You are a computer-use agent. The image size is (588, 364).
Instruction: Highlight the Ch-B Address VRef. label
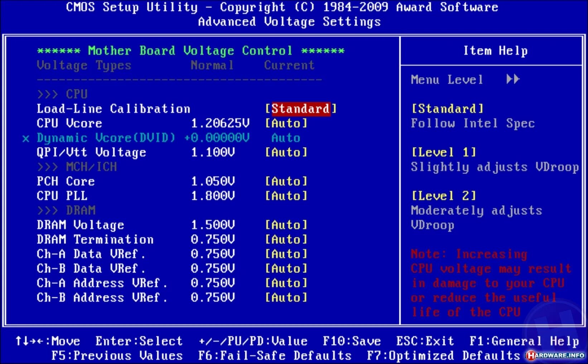click(x=102, y=298)
